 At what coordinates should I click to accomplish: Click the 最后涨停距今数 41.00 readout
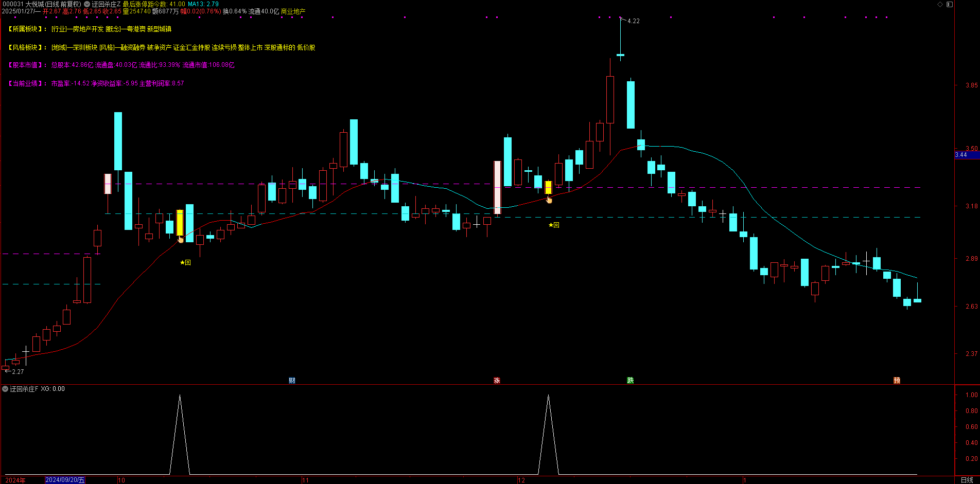pos(154,4)
